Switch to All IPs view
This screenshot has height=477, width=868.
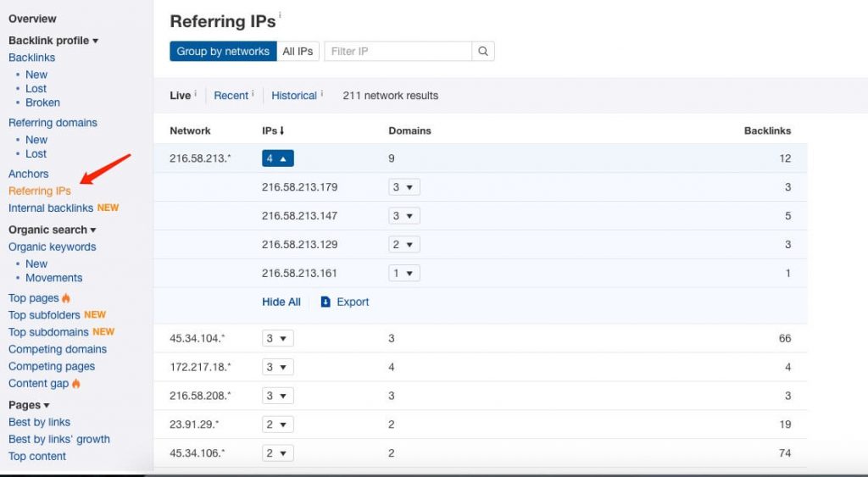298,52
